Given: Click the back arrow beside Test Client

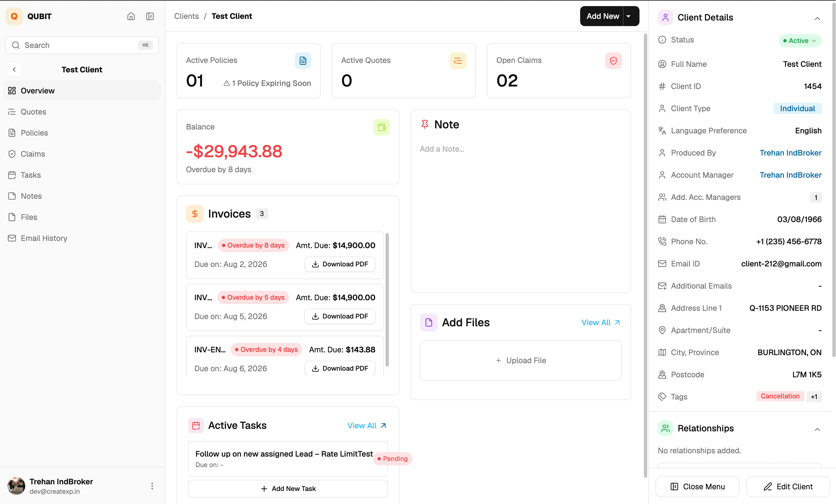Looking at the screenshot, I should tap(14, 70).
